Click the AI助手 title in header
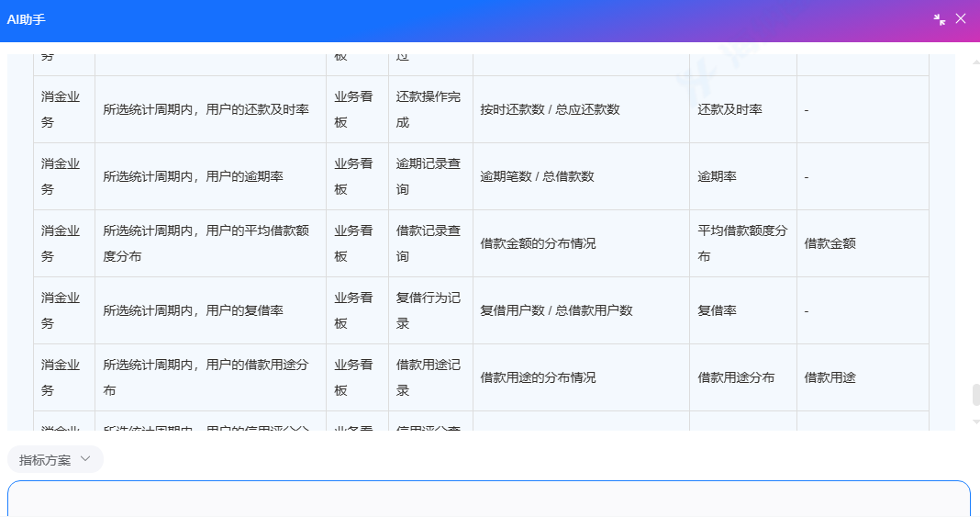 26,19
